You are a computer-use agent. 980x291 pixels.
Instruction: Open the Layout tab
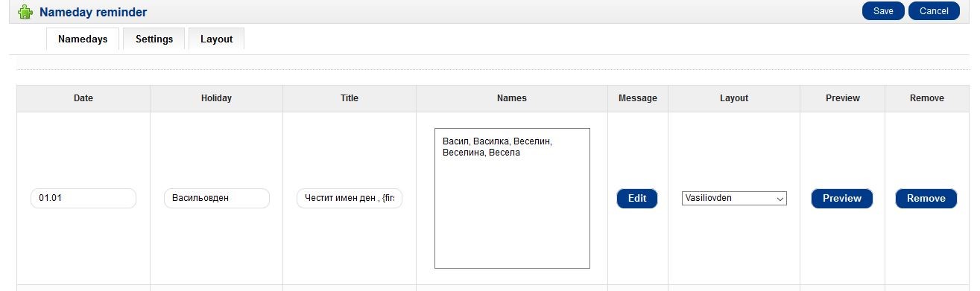tap(216, 39)
